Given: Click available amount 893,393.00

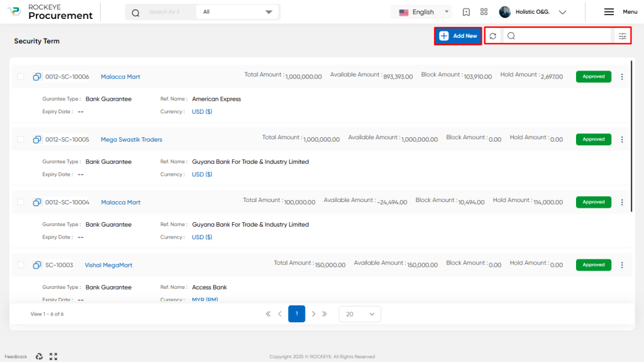Looking at the screenshot, I should click(x=398, y=77).
